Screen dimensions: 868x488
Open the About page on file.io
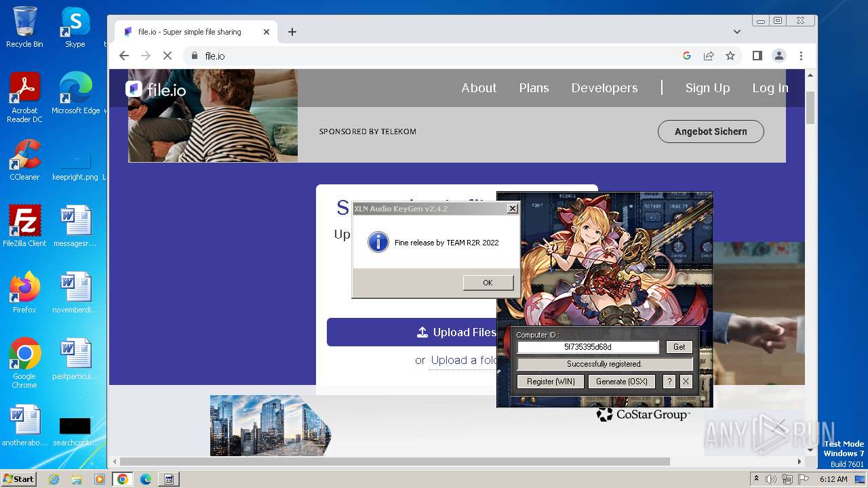point(479,88)
